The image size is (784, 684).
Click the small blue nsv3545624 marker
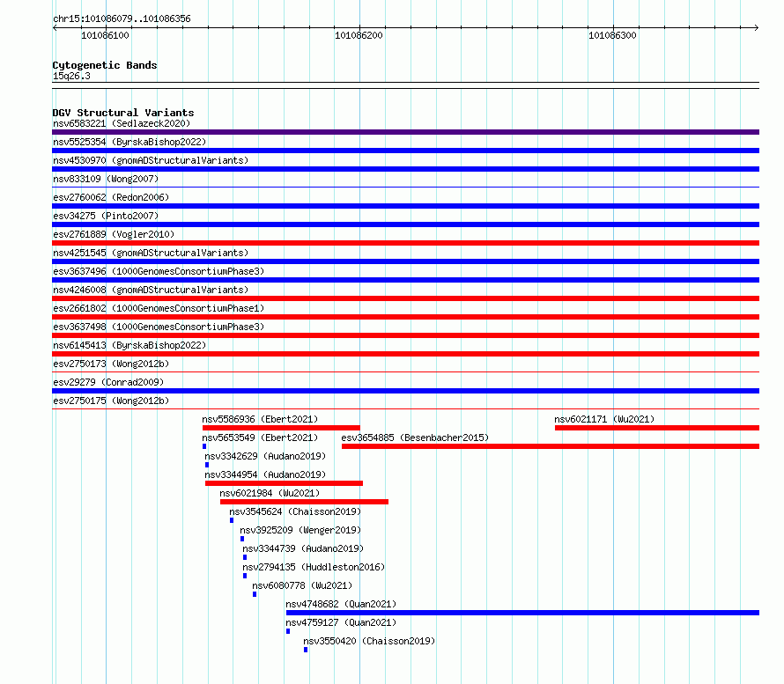click(232, 520)
